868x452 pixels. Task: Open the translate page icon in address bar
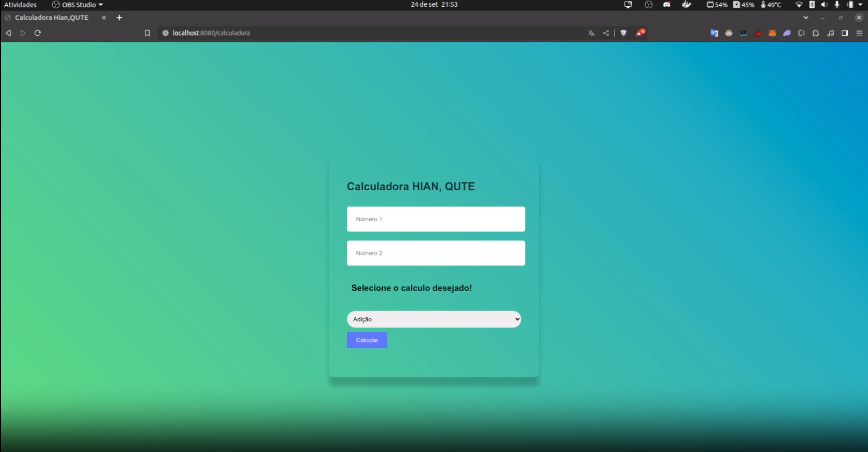click(x=591, y=33)
